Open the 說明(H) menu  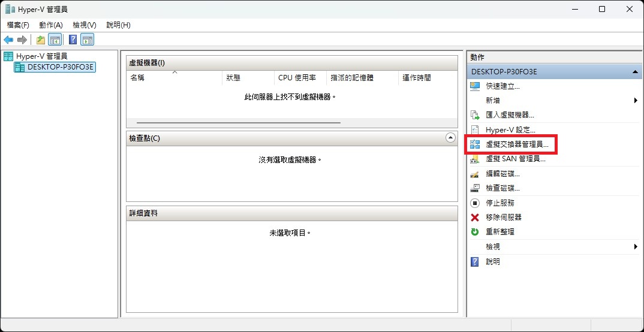click(118, 25)
